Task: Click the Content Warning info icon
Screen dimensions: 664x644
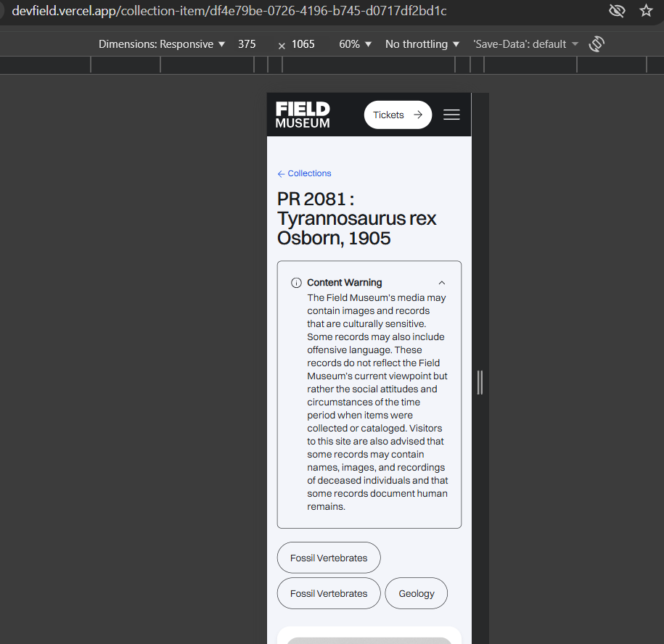Action: coord(296,283)
